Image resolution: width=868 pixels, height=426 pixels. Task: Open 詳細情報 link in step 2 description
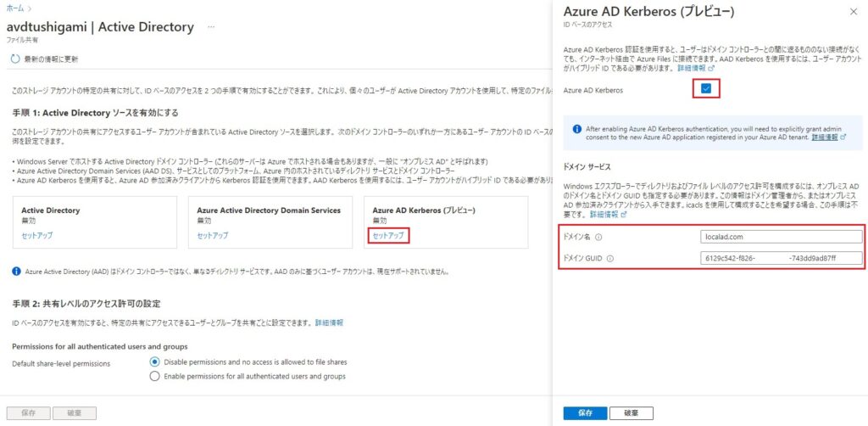click(x=329, y=322)
